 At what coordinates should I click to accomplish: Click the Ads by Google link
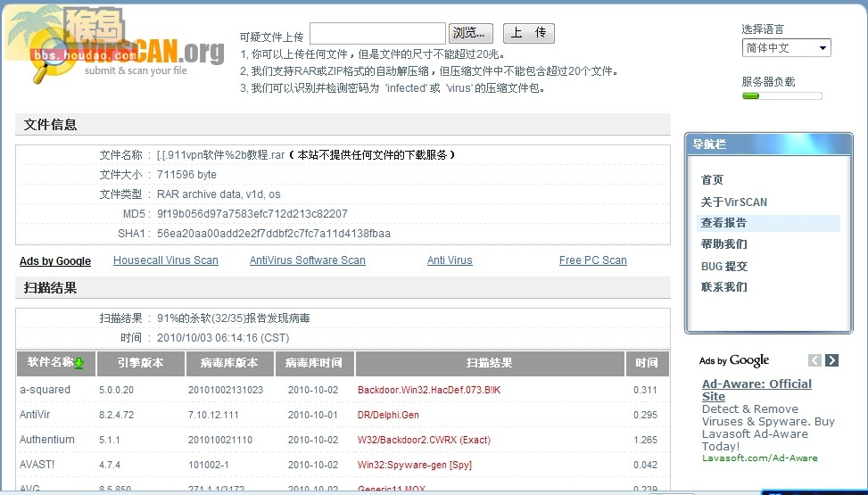tap(55, 261)
